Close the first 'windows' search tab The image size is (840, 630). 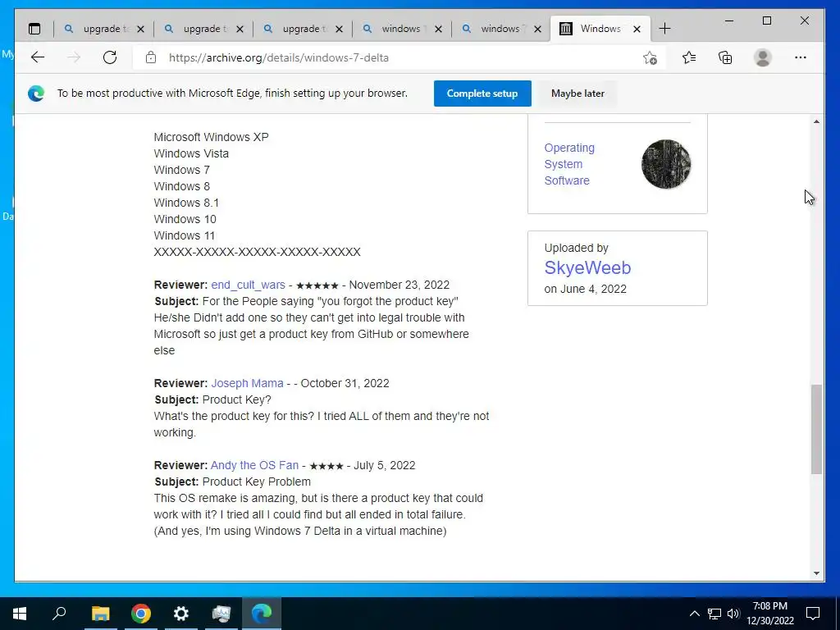coord(438,29)
